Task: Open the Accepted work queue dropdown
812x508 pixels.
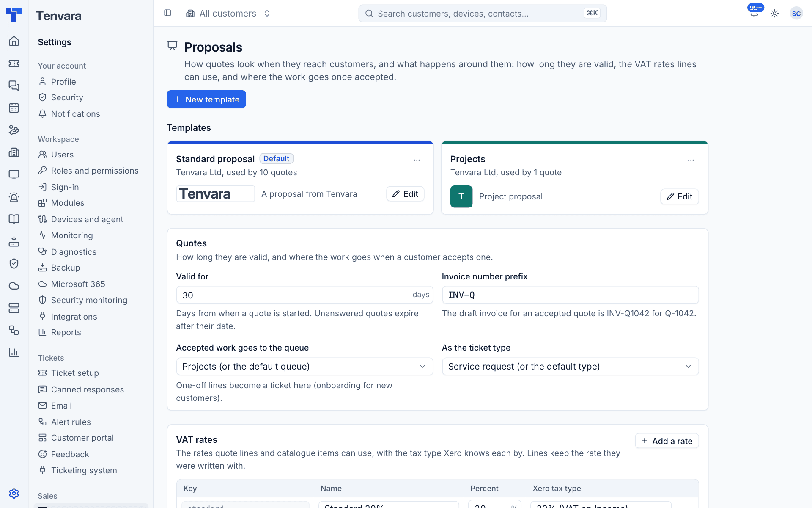Action: point(304,366)
